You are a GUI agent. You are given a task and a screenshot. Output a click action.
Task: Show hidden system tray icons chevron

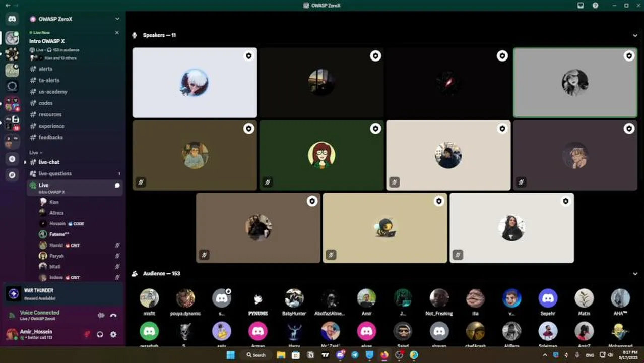[545, 355]
